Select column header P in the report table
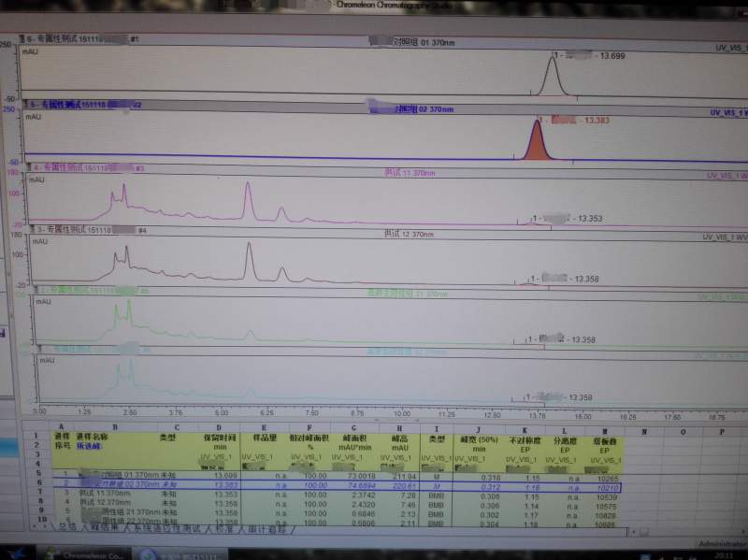748x560 pixels. (721, 431)
